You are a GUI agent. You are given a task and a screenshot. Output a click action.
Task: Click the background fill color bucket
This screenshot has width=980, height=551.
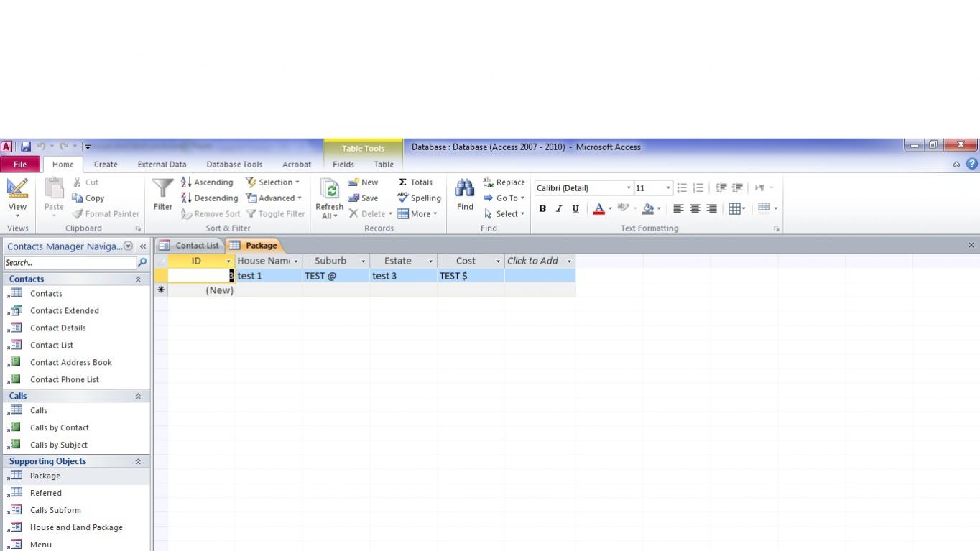[648, 209]
